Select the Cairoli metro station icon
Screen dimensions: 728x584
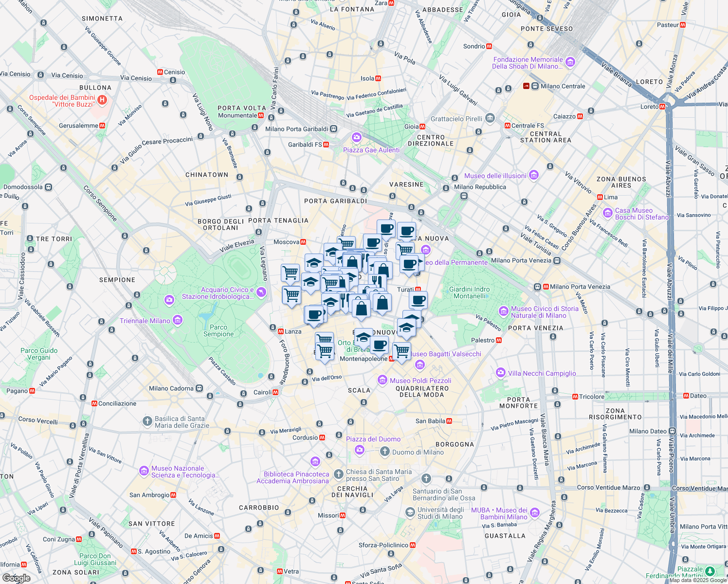tap(275, 392)
